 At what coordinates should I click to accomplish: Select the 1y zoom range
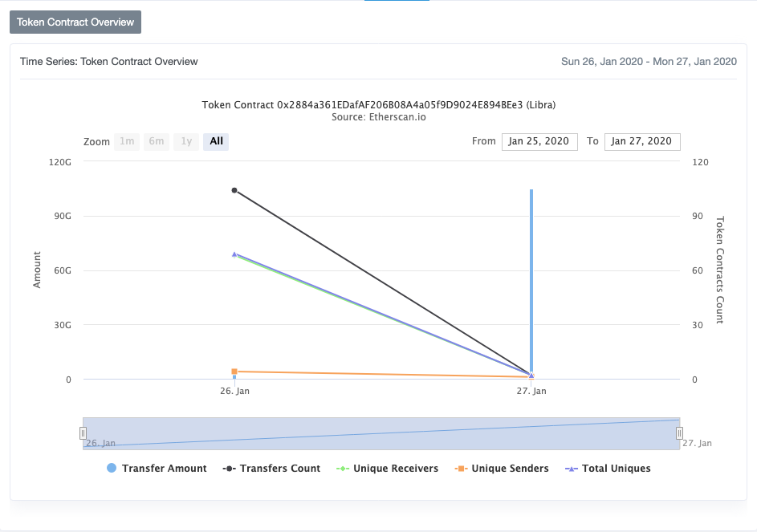point(186,141)
